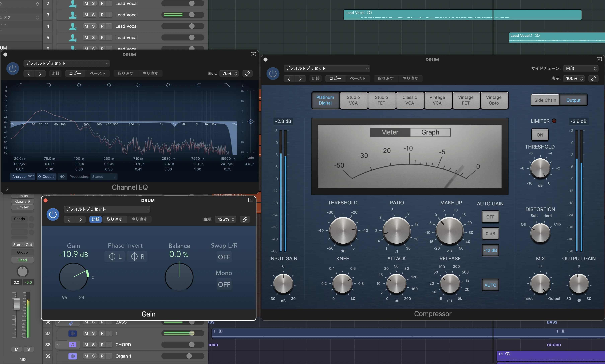Image resolution: width=605 pixels, height=364 pixels.
Task: Click the Gain plugin link icon
Action: coord(245,219)
